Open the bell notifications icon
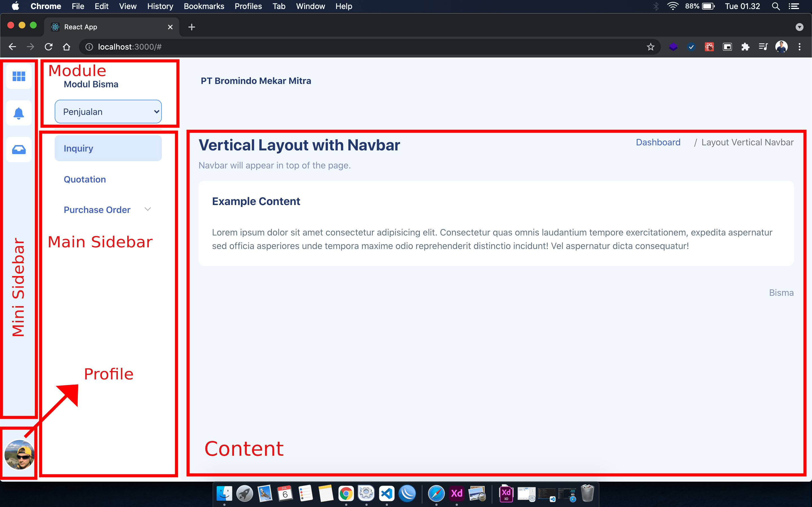This screenshot has width=812, height=507. pyautogui.click(x=19, y=113)
